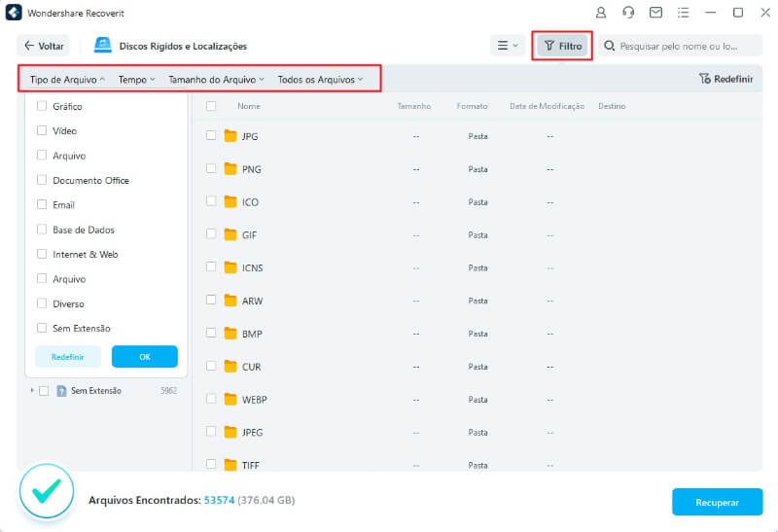Open the Tamanho do Arquivo dropdown
Screen dimensions: 778x532
pos(216,80)
